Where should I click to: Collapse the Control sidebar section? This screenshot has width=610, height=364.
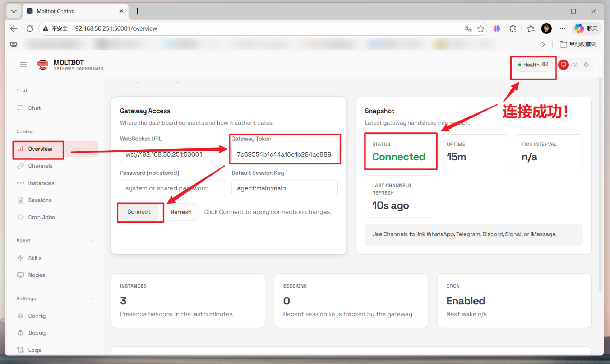(92, 131)
